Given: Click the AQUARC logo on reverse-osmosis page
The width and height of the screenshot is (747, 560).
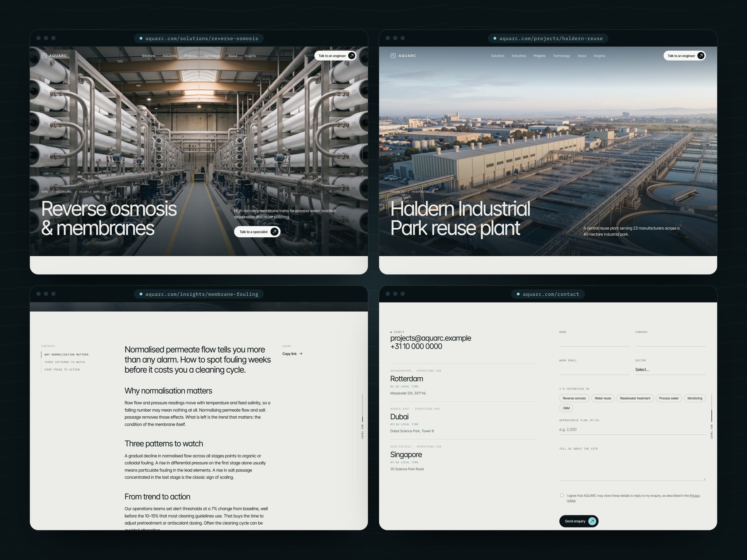Looking at the screenshot, I should click(x=54, y=56).
